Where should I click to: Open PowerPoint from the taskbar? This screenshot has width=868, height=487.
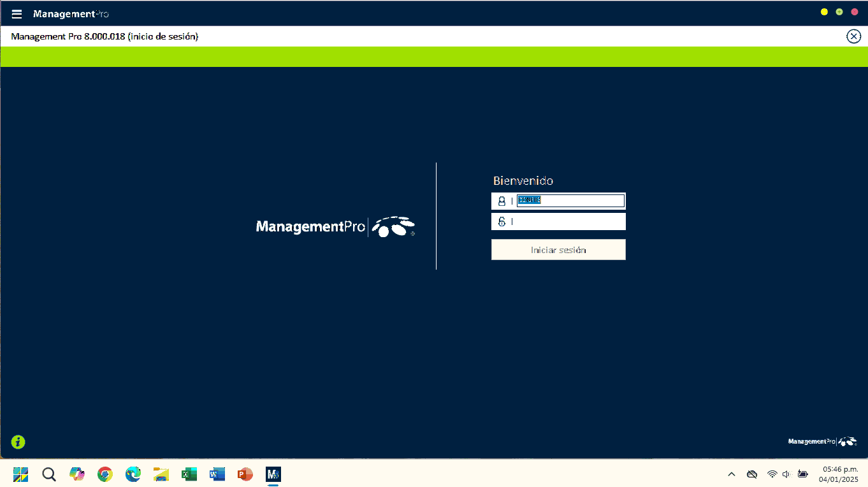click(245, 474)
